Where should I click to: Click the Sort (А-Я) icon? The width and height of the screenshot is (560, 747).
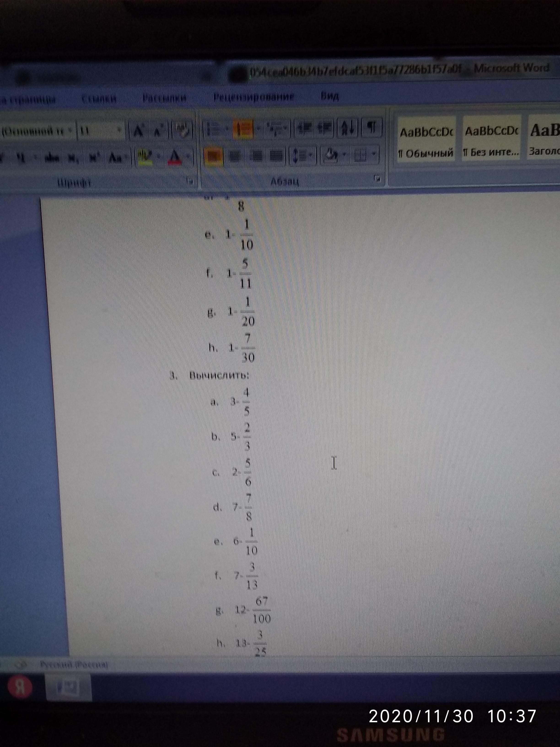click(347, 128)
